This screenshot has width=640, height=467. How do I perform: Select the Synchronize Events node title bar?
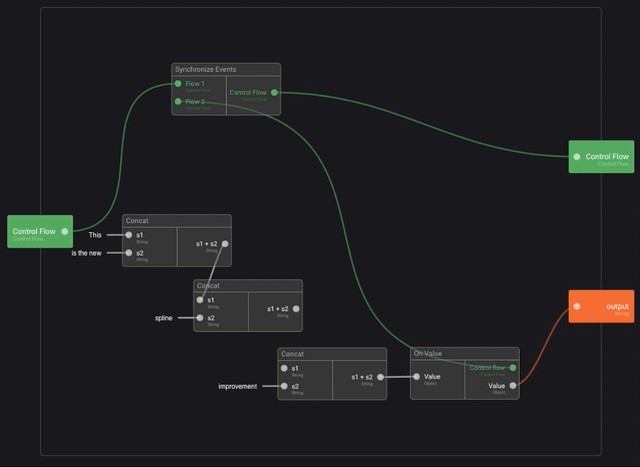click(x=225, y=69)
